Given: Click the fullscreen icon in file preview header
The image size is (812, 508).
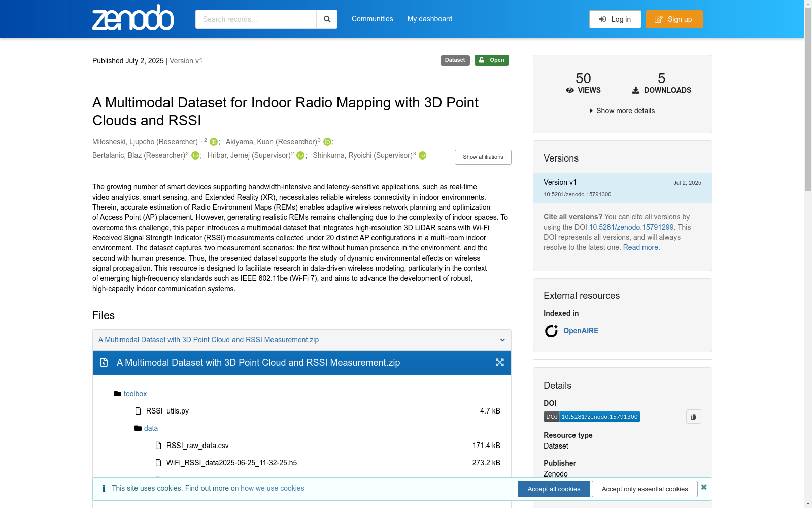Looking at the screenshot, I should (500, 362).
